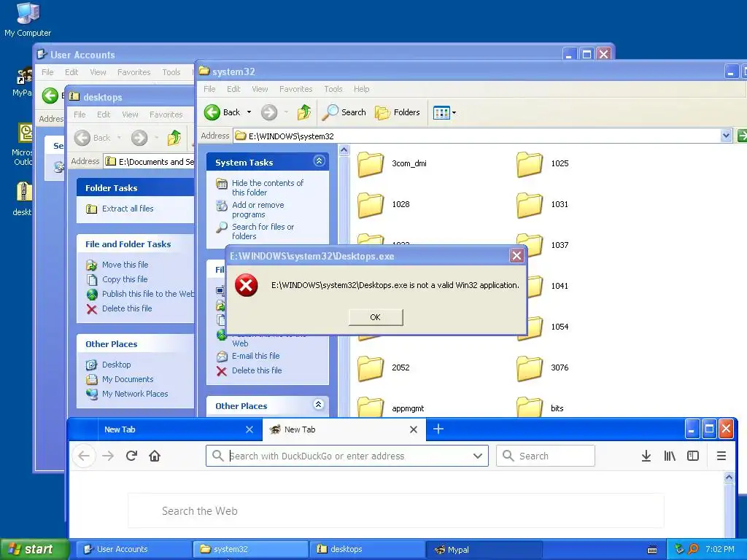Collapse the System Tasks panel
This screenshot has height=560, width=747.
click(319, 161)
